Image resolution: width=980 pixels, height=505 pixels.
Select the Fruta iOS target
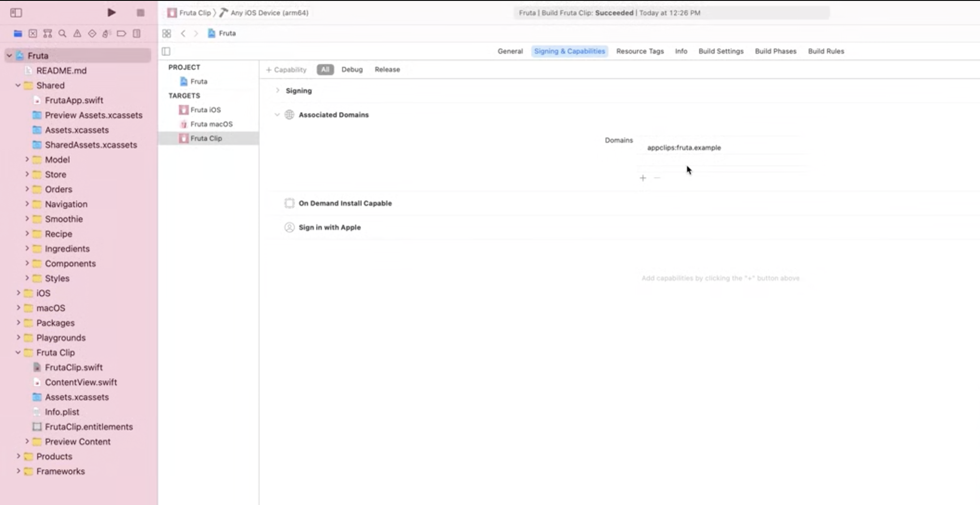click(x=205, y=110)
